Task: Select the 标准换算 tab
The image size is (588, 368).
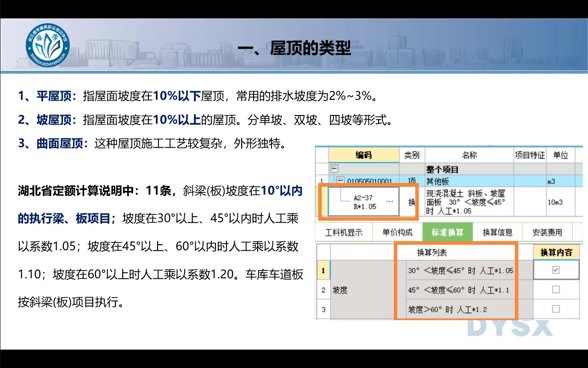Action: pos(447,233)
